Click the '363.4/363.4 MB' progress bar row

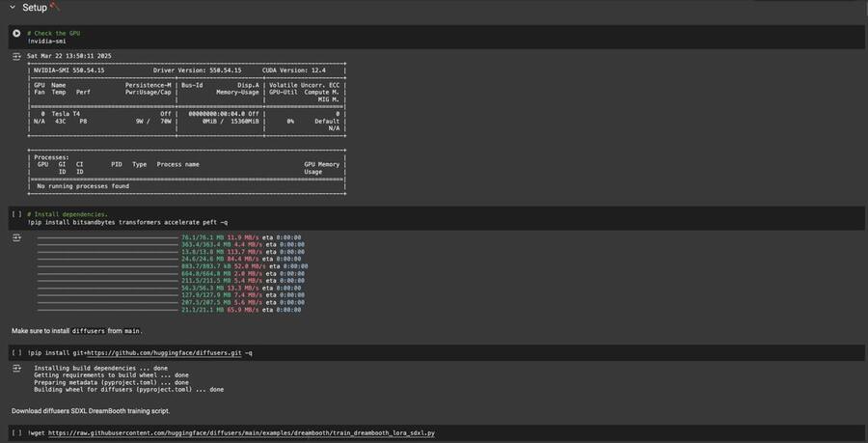point(171,244)
